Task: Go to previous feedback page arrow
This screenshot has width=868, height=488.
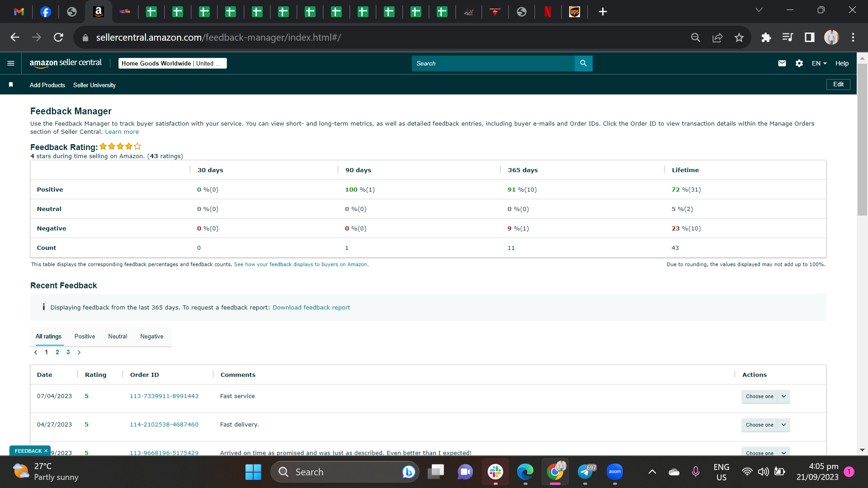Action: pos(36,352)
